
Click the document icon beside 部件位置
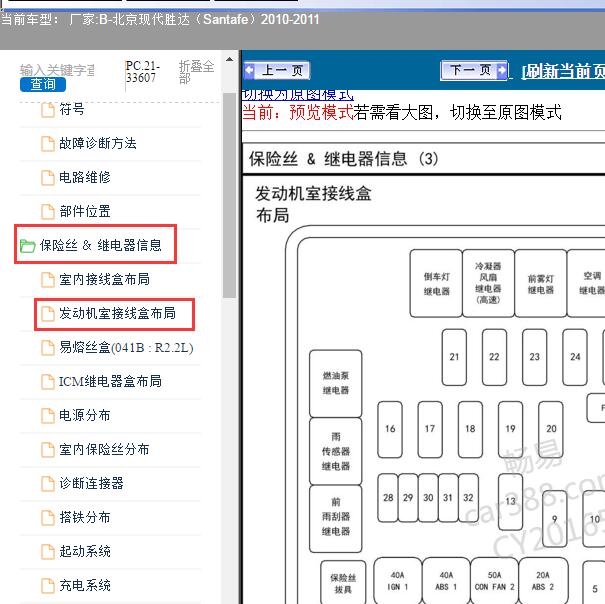tap(48, 212)
